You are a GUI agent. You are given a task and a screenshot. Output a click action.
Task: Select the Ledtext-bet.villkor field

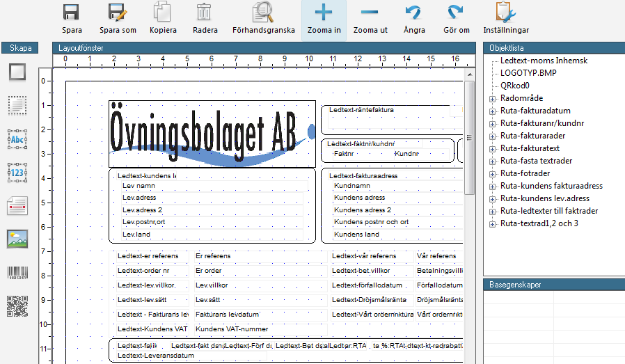372,271
